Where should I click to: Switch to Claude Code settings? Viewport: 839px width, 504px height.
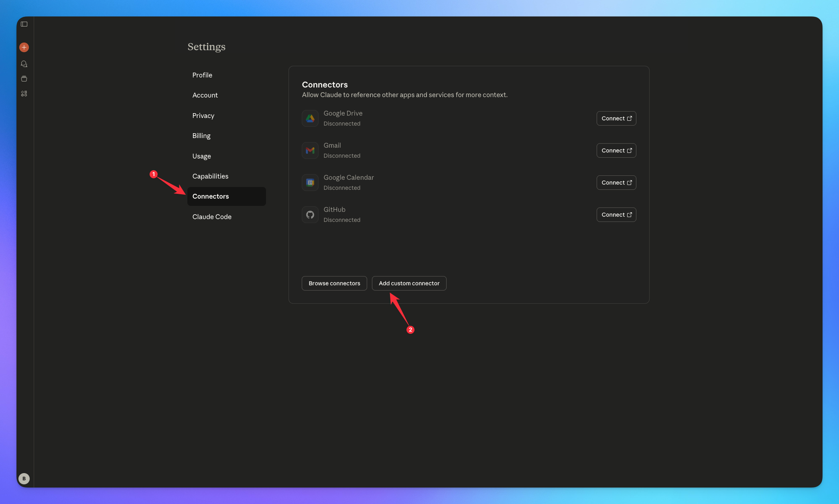click(x=212, y=217)
